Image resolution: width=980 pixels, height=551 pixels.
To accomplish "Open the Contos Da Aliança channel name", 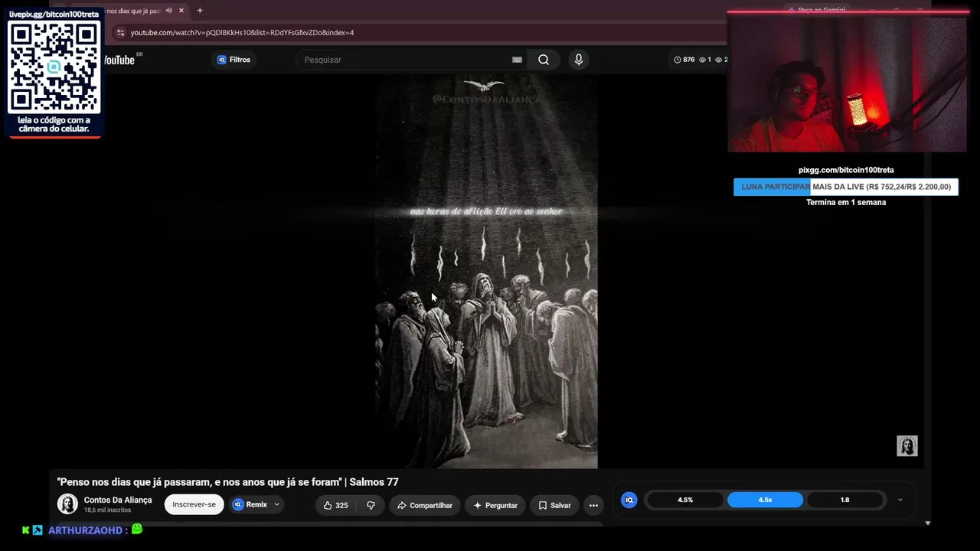I will pos(118,500).
